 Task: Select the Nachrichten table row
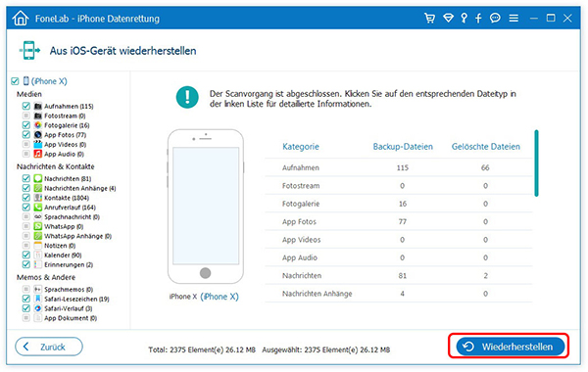(399, 275)
